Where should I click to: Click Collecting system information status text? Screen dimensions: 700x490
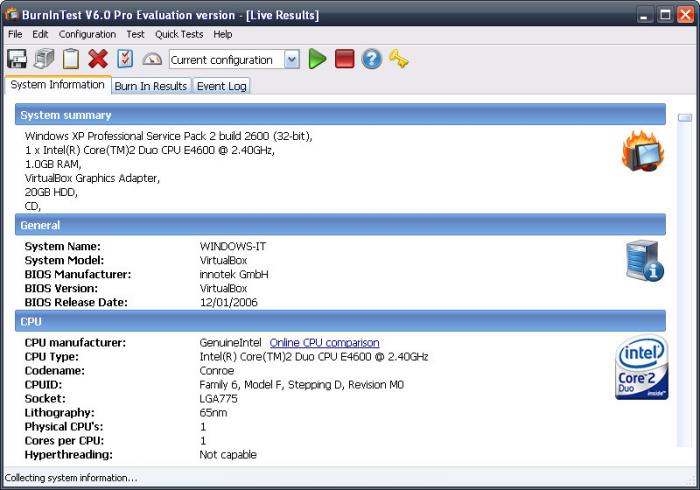(x=71, y=478)
